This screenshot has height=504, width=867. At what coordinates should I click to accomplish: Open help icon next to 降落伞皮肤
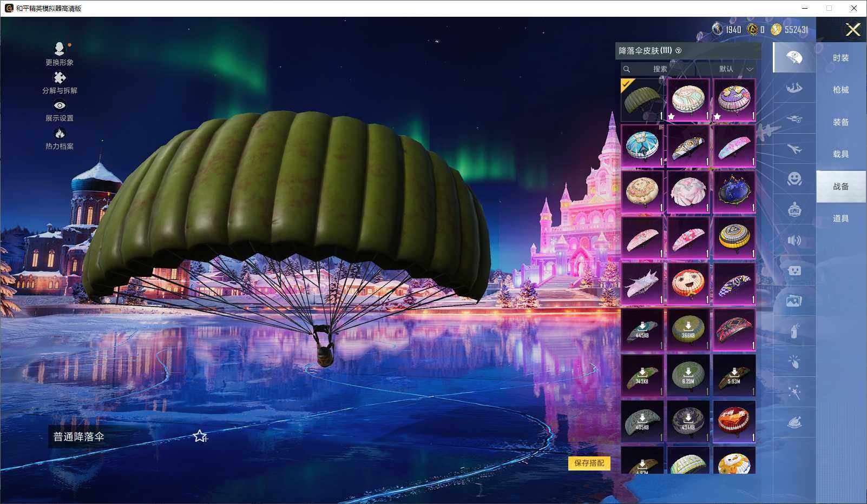pyautogui.click(x=679, y=51)
